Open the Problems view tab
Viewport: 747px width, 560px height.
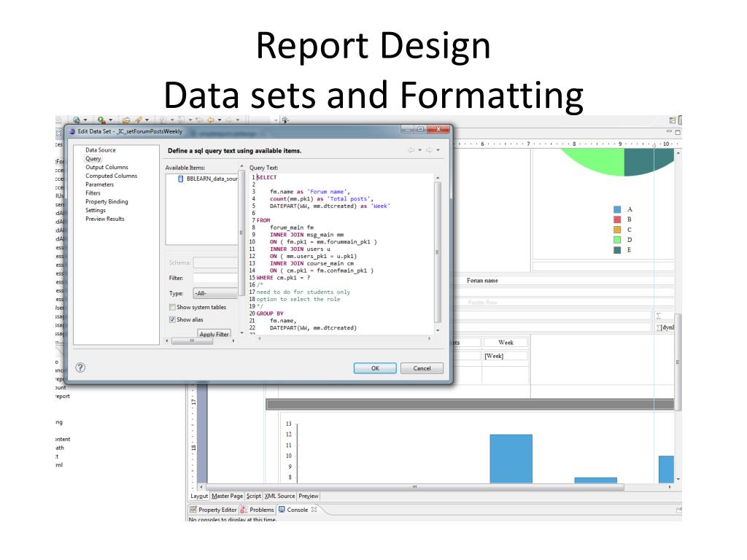pos(258,510)
